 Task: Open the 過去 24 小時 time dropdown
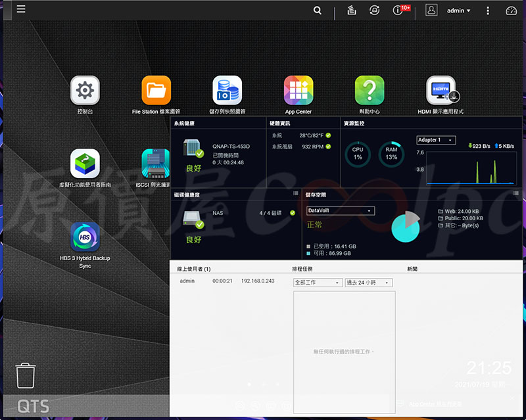(369, 283)
